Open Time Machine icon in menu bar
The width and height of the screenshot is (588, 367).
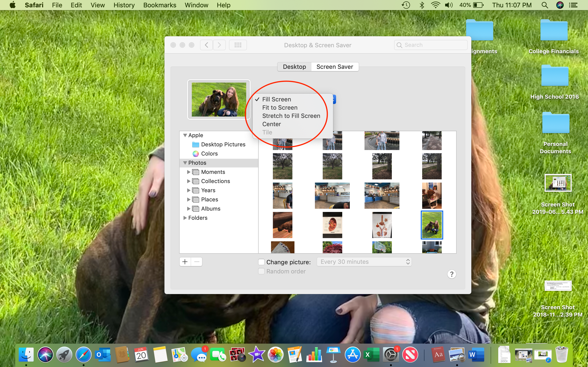(406, 5)
